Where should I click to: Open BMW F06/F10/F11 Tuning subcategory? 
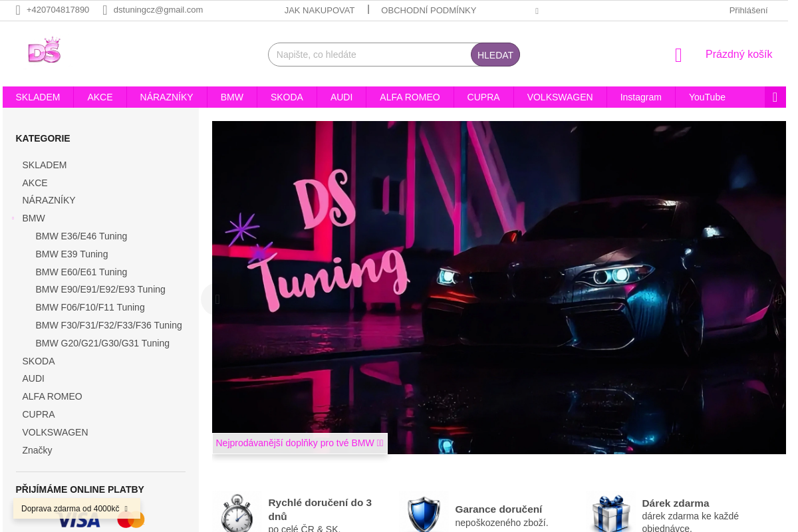(90, 307)
